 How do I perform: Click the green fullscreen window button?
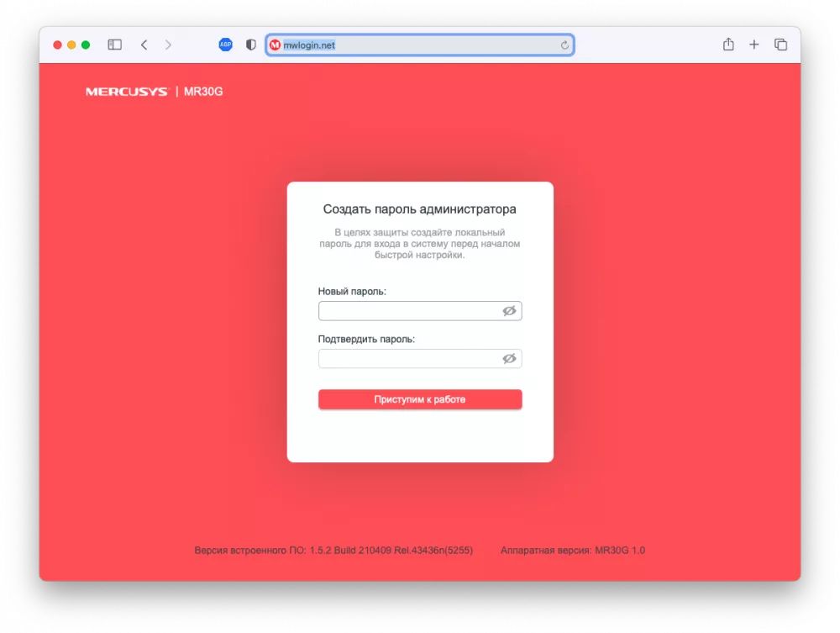pyautogui.click(x=86, y=45)
